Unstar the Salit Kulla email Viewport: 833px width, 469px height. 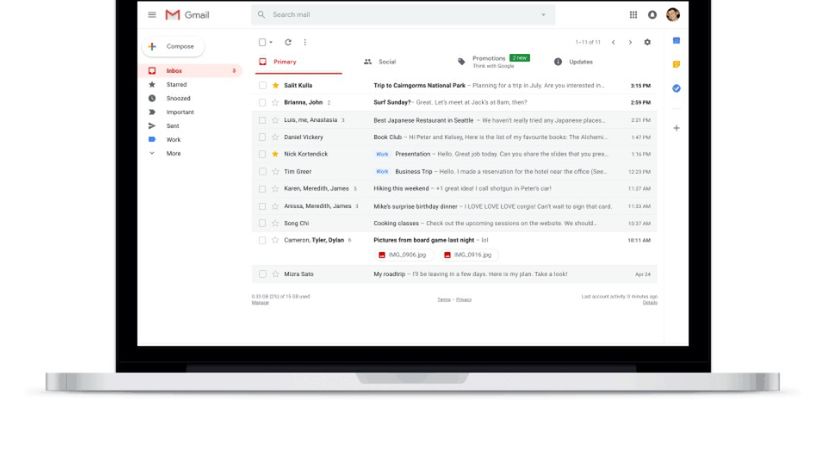click(x=275, y=86)
